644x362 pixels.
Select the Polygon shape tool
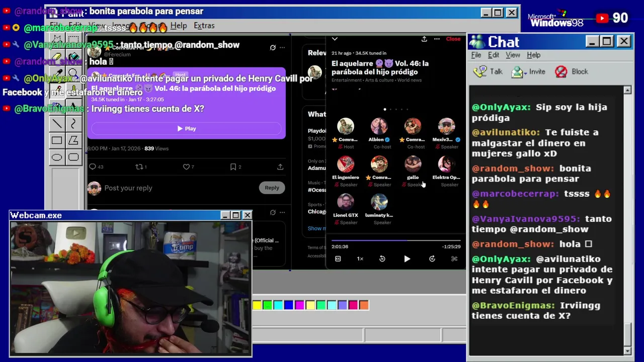click(73, 141)
